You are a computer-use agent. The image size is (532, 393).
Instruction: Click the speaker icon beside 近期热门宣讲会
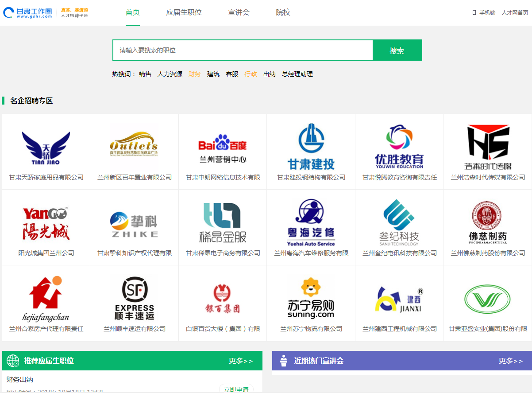(x=284, y=361)
